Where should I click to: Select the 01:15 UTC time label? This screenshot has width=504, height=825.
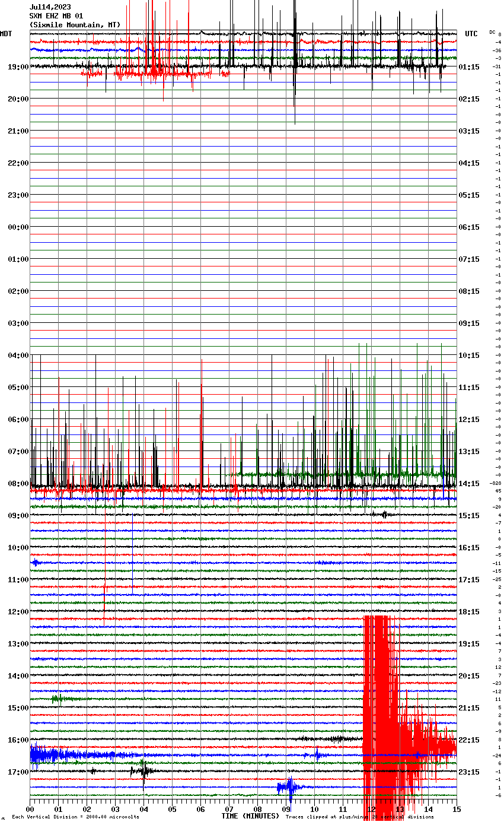tap(469, 67)
